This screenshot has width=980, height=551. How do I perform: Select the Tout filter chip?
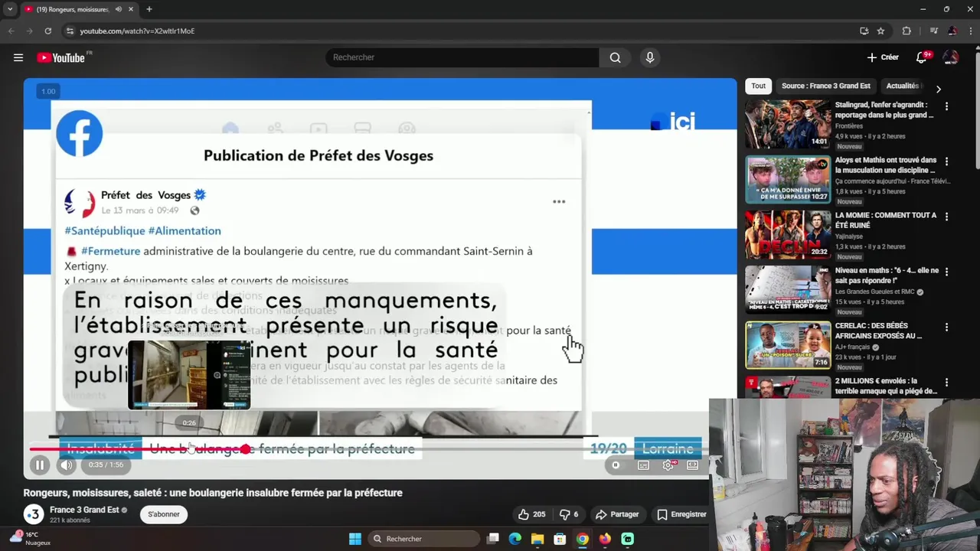coord(758,86)
